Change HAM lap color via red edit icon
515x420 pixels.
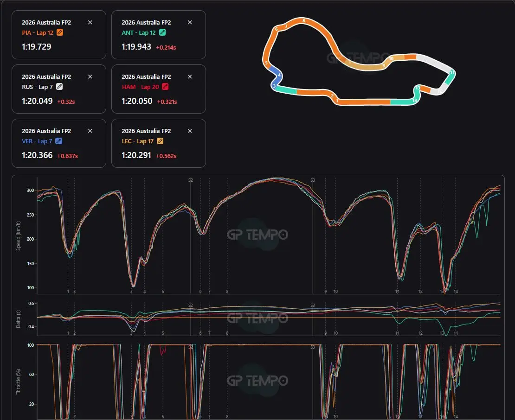coord(165,87)
